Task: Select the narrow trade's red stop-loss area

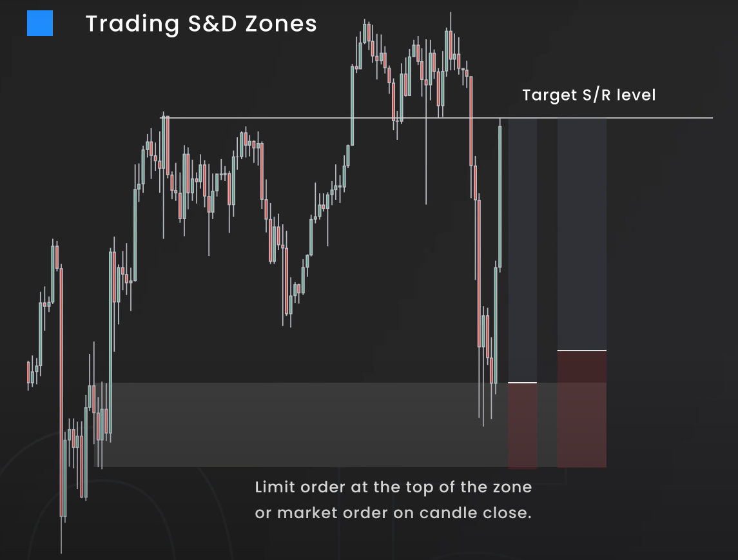Action: click(x=523, y=425)
